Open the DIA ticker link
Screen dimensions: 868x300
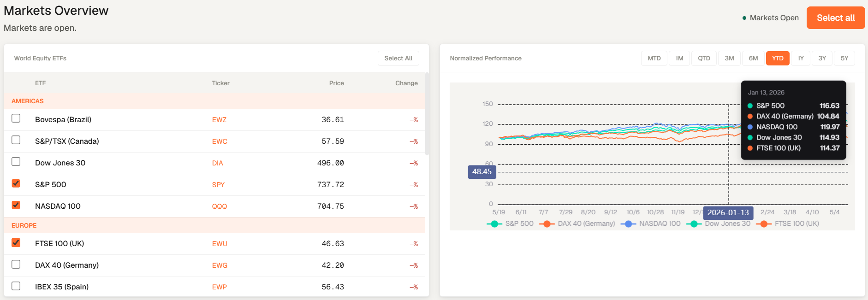[x=218, y=163]
